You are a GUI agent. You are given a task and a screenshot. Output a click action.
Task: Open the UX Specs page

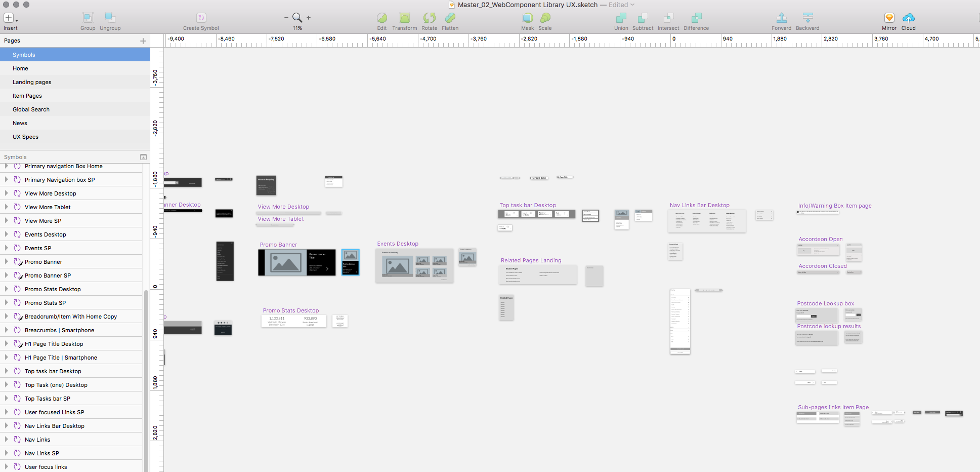point(25,137)
